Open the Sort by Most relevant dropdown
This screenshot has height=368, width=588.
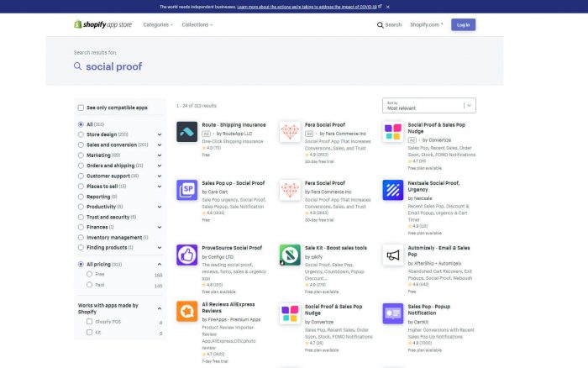pos(429,105)
